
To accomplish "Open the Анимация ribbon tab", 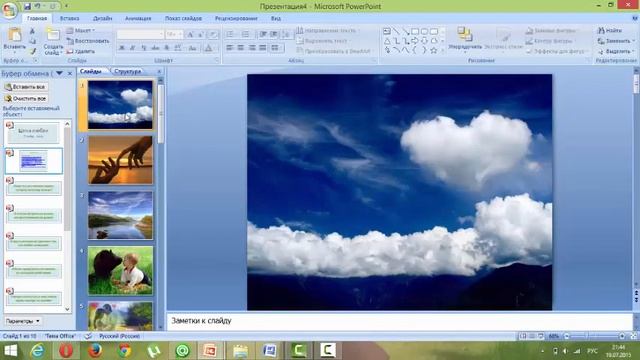I will 138,18.
